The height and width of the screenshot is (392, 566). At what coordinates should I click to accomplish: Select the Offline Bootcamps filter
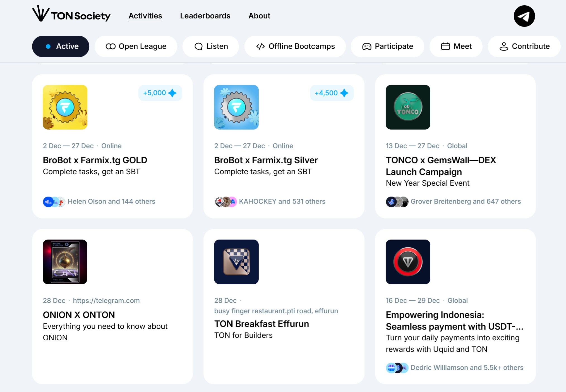pyautogui.click(x=295, y=46)
